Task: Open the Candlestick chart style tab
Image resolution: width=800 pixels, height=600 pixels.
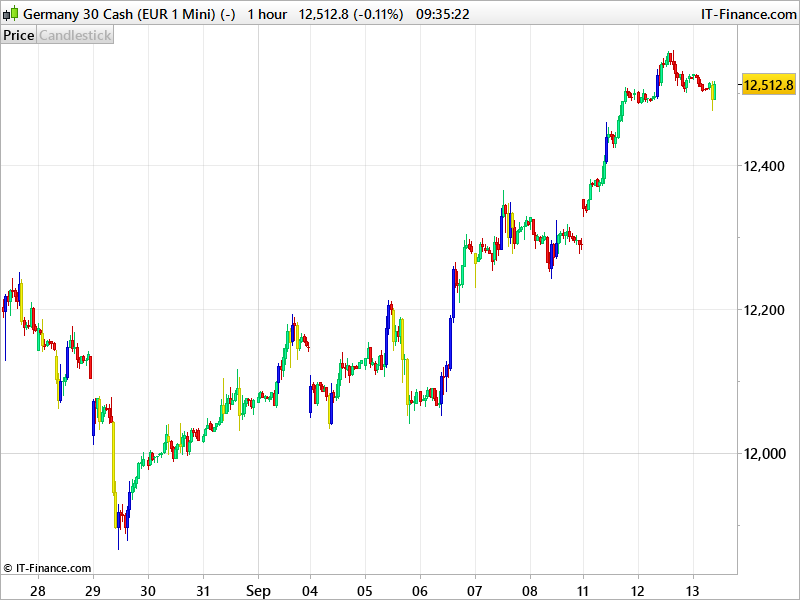Action: (x=75, y=35)
